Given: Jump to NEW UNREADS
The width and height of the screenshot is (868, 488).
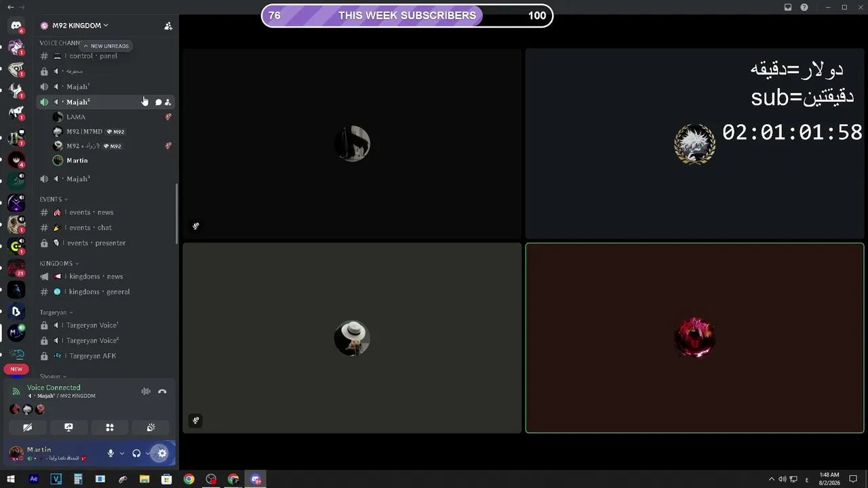Looking at the screenshot, I should [x=106, y=46].
